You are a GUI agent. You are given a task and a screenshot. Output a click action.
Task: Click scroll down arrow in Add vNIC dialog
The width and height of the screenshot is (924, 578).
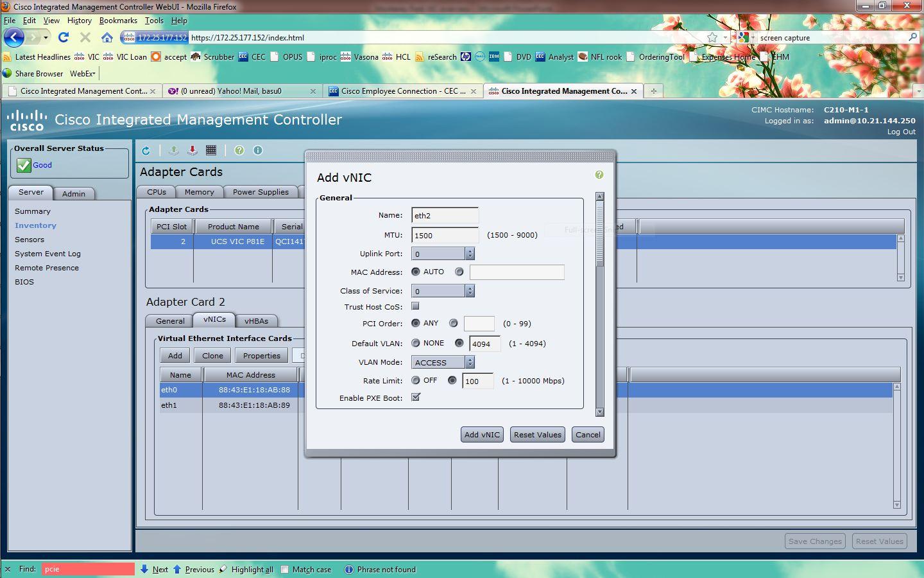point(600,412)
